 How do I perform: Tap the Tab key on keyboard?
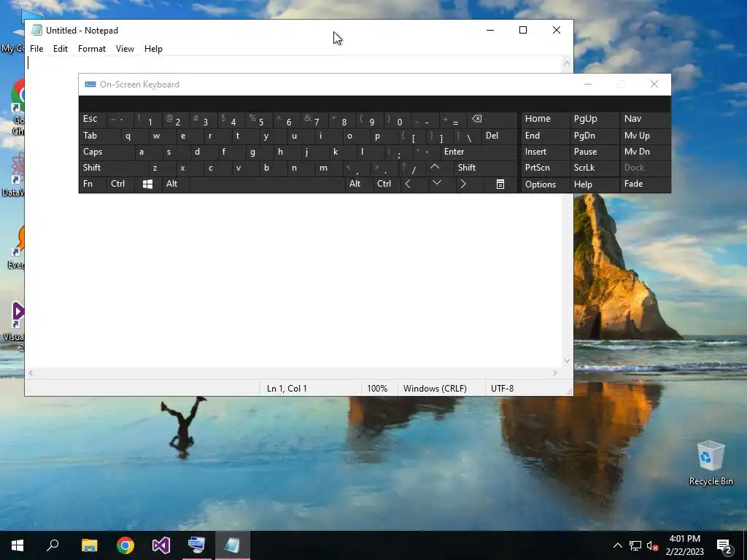tap(99, 136)
